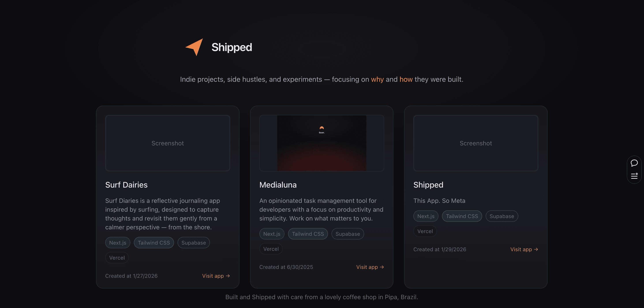Click Next.js tag on Surf Dairies card
644x308 pixels.
118,243
